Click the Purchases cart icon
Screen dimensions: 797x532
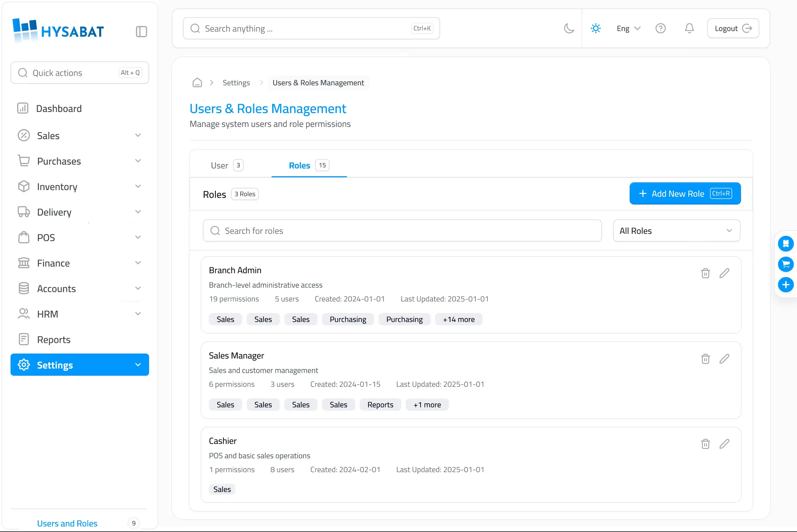24,161
